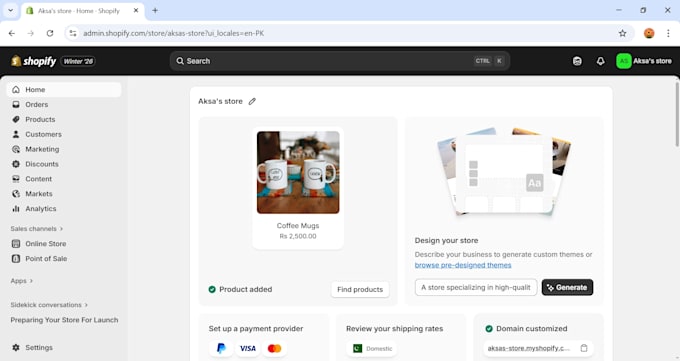Open the Sidekick assistant icon
The image size is (680, 361).
pos(577,61)
